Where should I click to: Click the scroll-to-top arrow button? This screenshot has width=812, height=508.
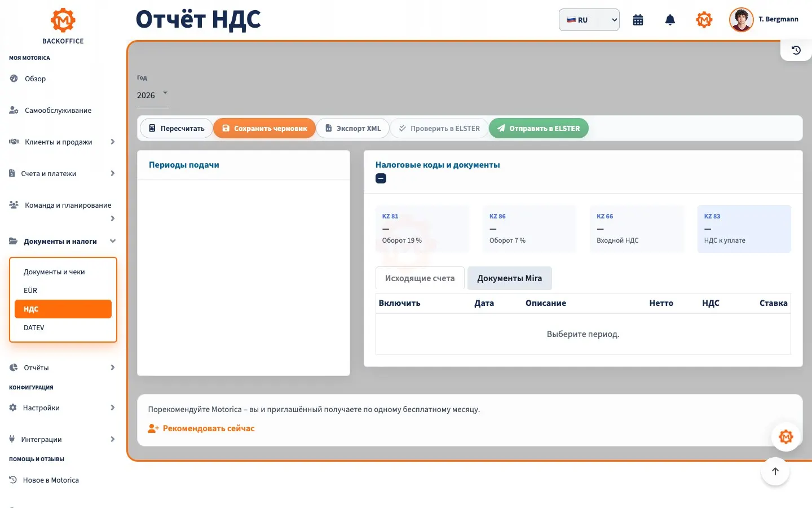tap(775, 471)
